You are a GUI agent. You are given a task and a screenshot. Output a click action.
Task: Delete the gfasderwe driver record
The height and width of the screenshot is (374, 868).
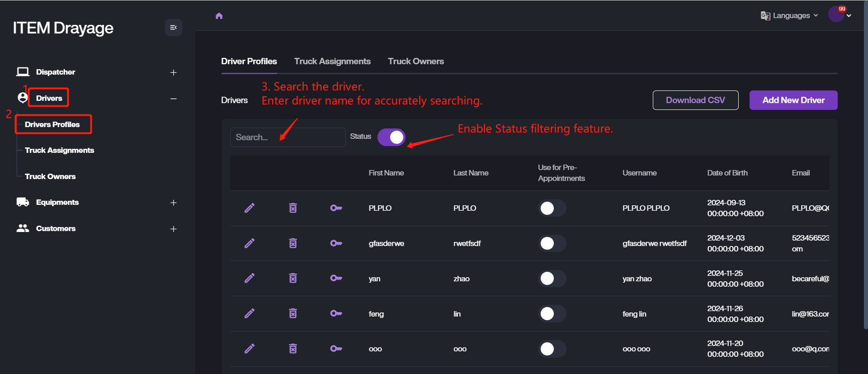[293, 243]
